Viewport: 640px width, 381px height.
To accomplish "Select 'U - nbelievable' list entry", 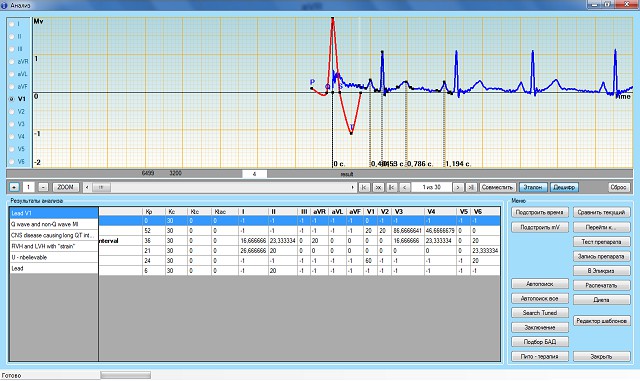I will coord(53,257).
